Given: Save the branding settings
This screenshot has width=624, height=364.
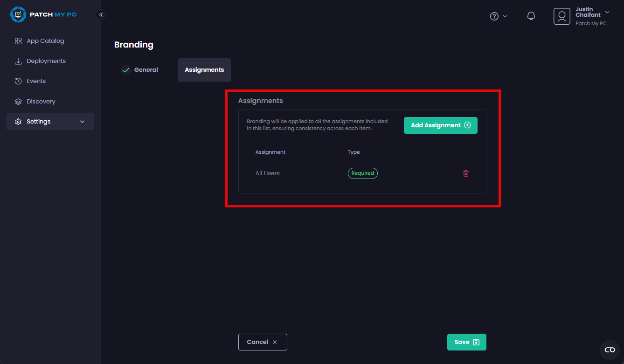Looking at the screenshot, I should click(x=466, y=342).
